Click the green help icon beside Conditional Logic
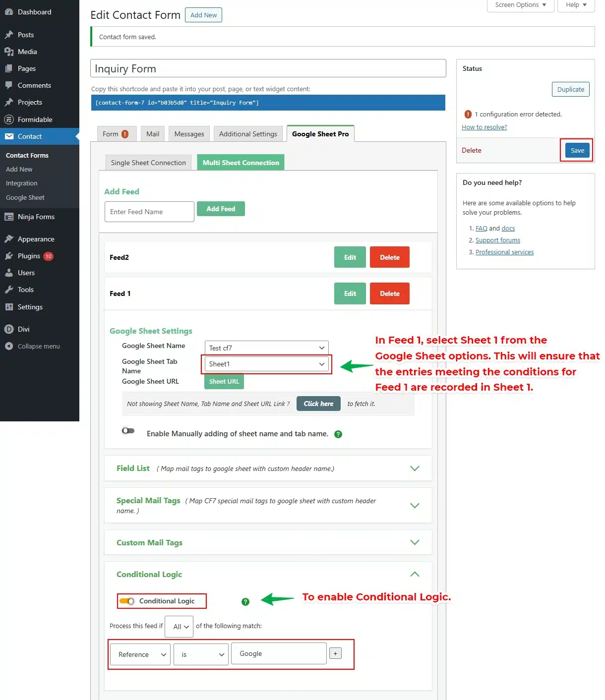Viewport: 605px width, 700px height. click(x=245, y=602)
